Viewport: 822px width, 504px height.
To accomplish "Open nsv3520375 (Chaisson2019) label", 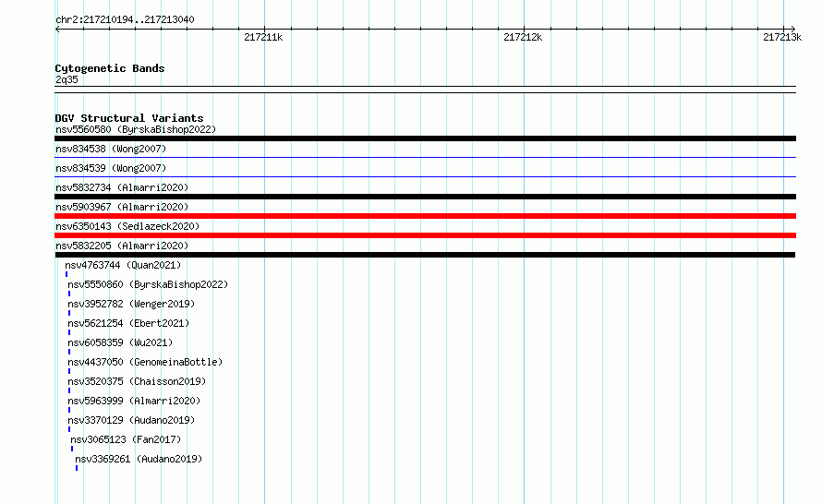I will tap(137, 381).
